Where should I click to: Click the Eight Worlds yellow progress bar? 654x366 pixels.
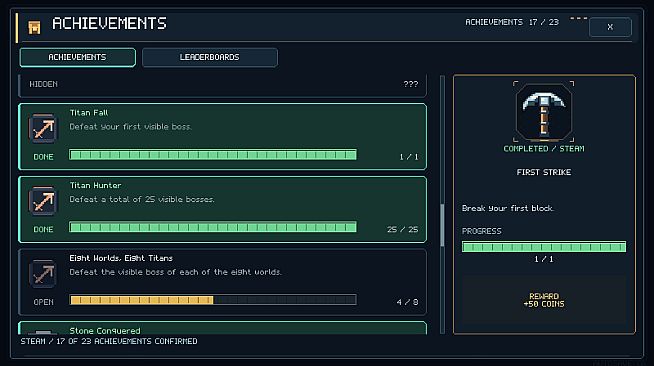pyautogui.click(x=213, y=300)
